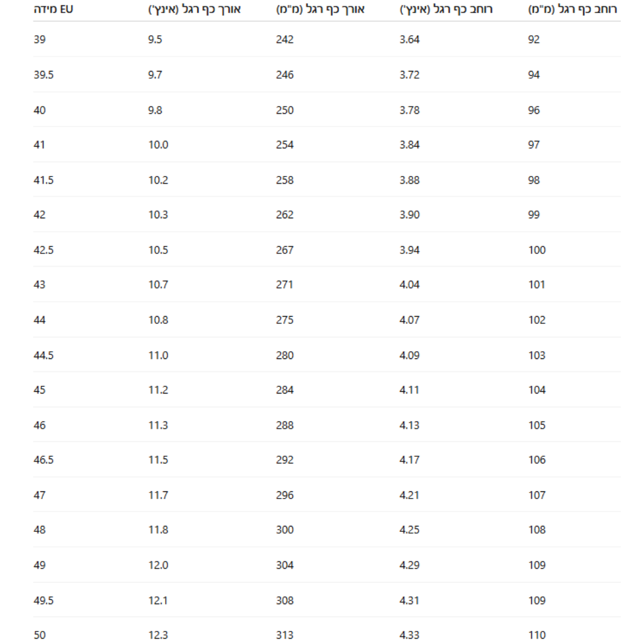Click EU size 42.5 cell
644x644 pixels.
[x=43, y=250]
